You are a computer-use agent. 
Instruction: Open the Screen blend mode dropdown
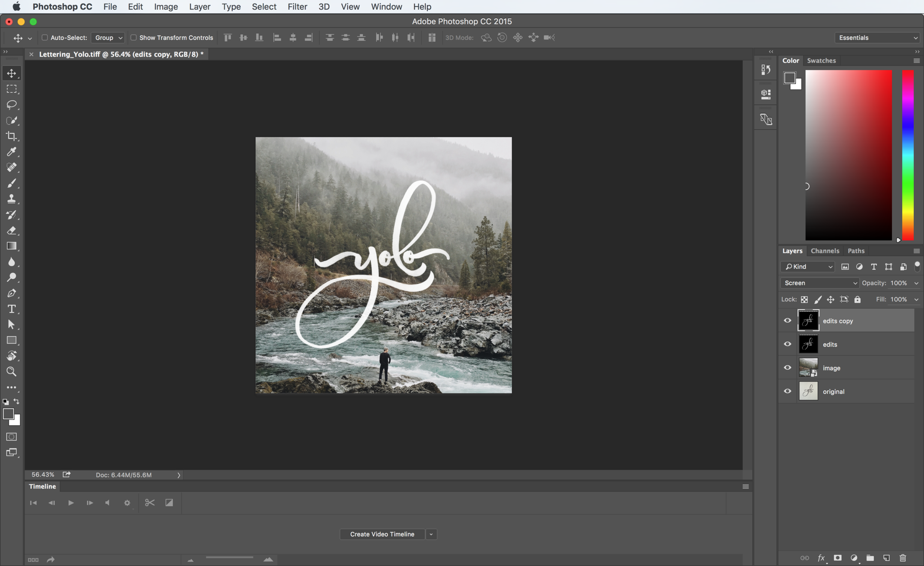click(819, 283)
